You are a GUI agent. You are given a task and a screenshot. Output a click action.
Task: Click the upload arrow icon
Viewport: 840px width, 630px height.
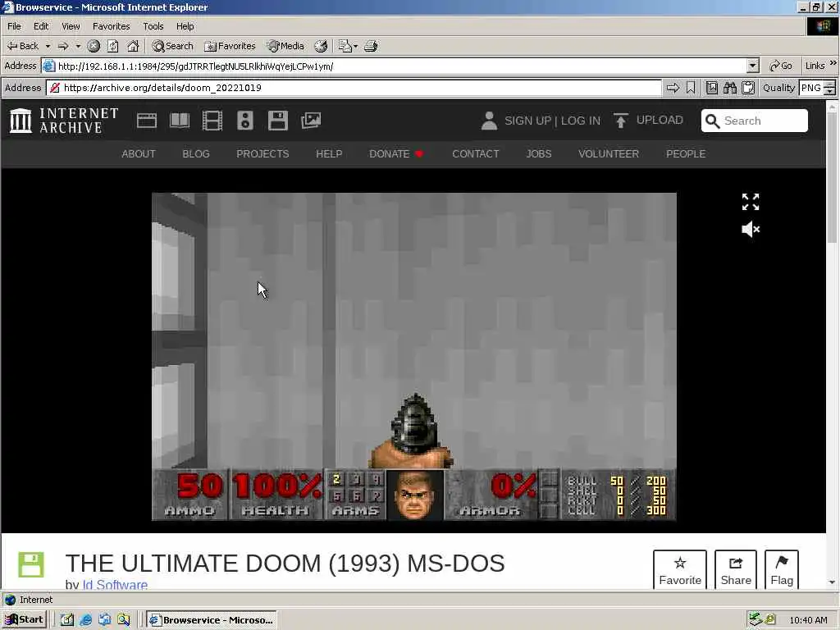(620, 121)
